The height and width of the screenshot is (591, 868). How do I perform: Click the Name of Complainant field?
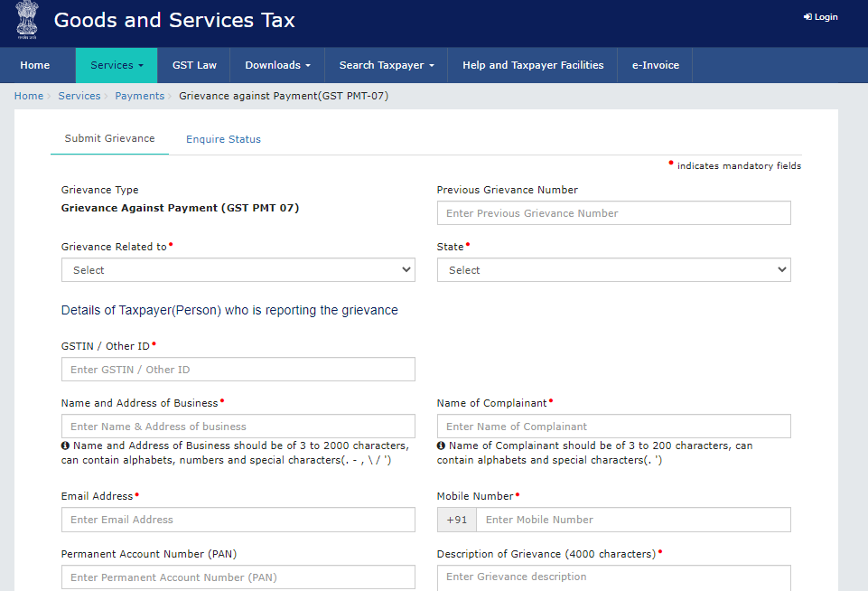(613, 427)
